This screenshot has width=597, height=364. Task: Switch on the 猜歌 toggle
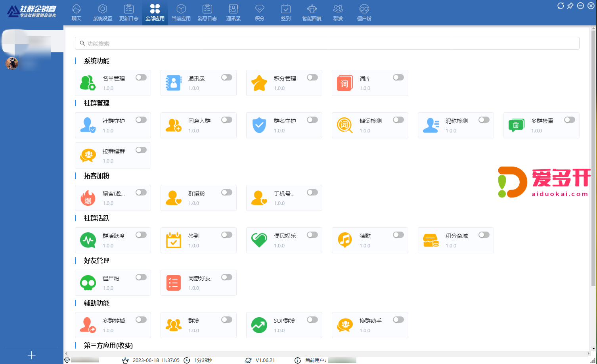pyautogui.click(x=398, y=235)
